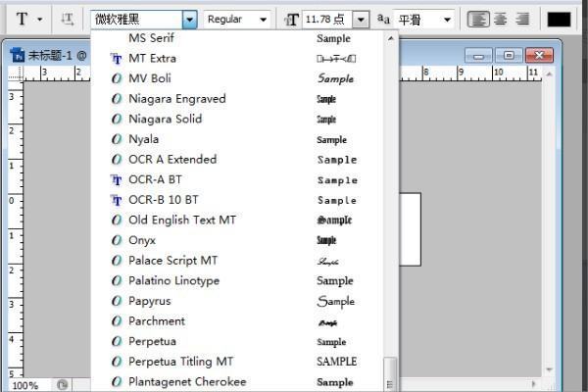This screenshot has height=392, width=588.
Task: Click the center align text icon
Action: tap(500, 19)
